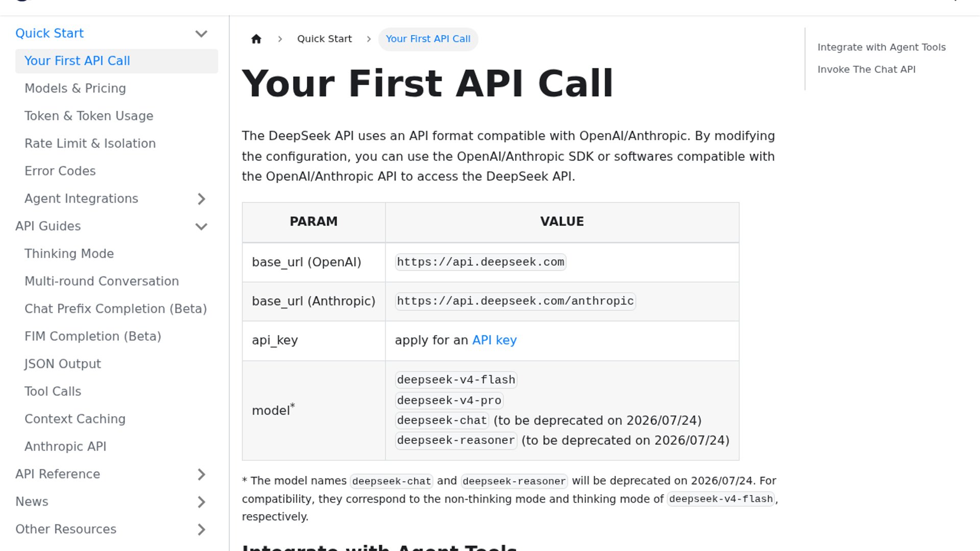This screenshot has height=551, width=980.
Task: Collapse the API Guides section chevron
Action: coord(202,227)
